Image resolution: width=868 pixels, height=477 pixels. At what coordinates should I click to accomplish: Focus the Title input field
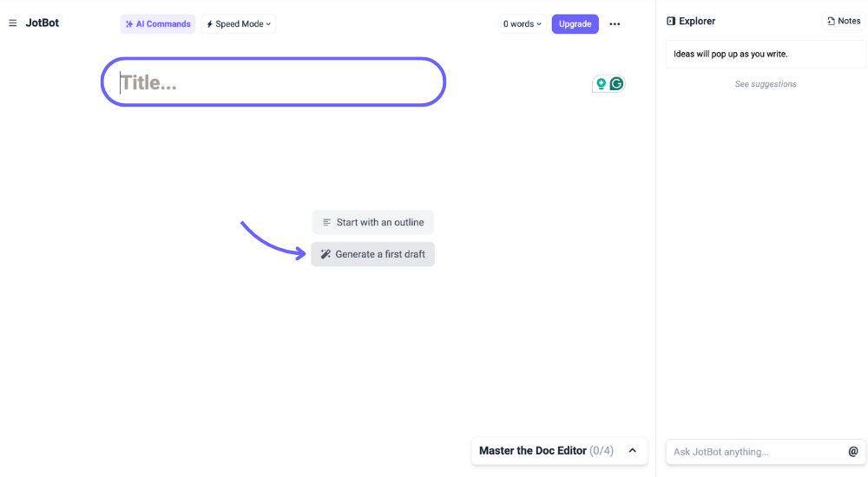[x=273, y=82]
